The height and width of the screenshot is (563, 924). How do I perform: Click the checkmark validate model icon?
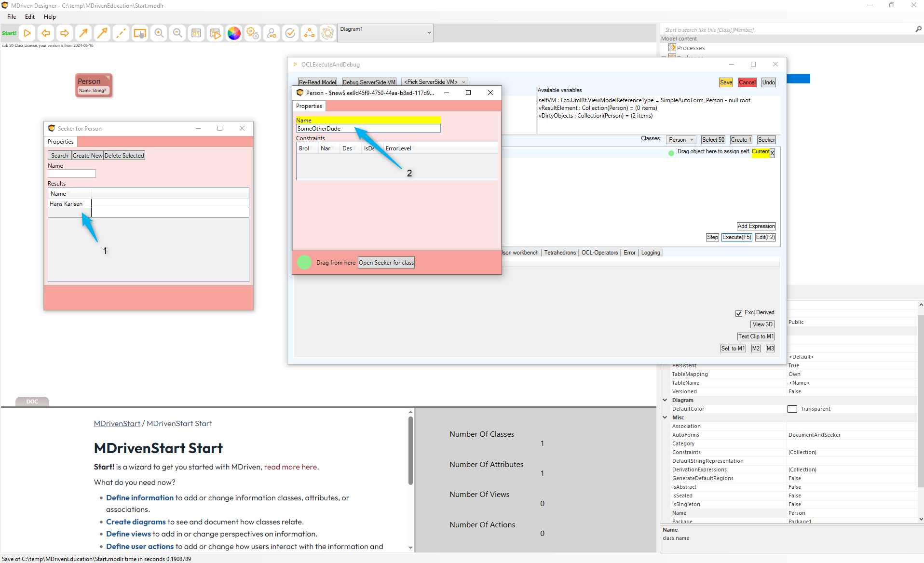tap(290, 33)
